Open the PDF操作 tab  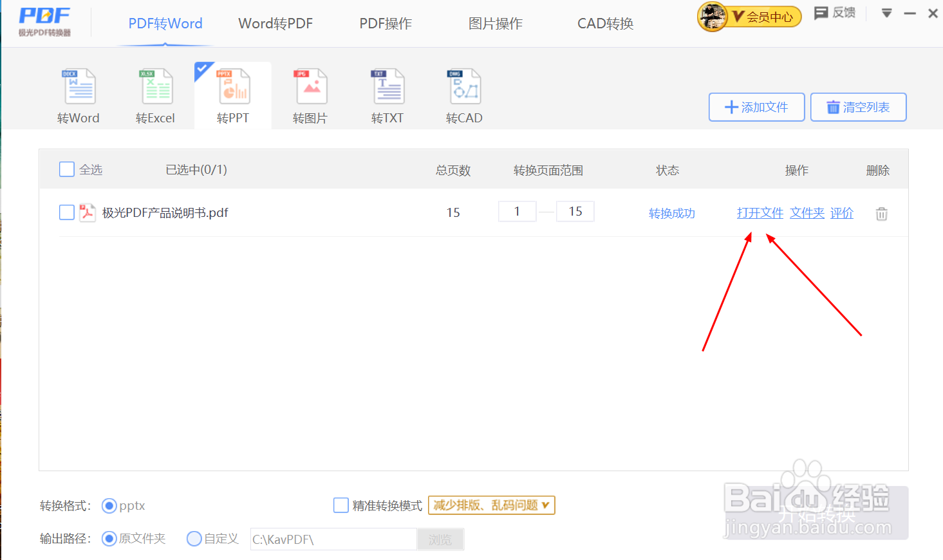pos(386,24)
